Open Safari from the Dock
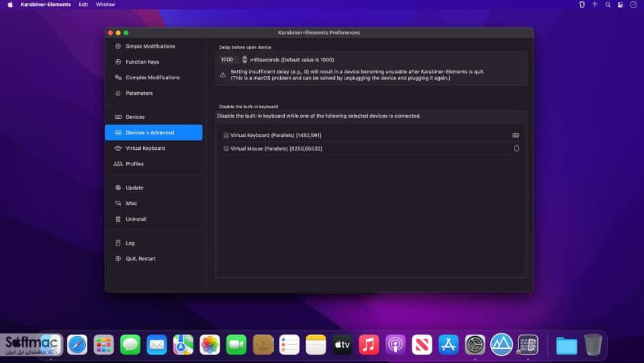Screen dimensions: 644x363 [x=77, y=344]
